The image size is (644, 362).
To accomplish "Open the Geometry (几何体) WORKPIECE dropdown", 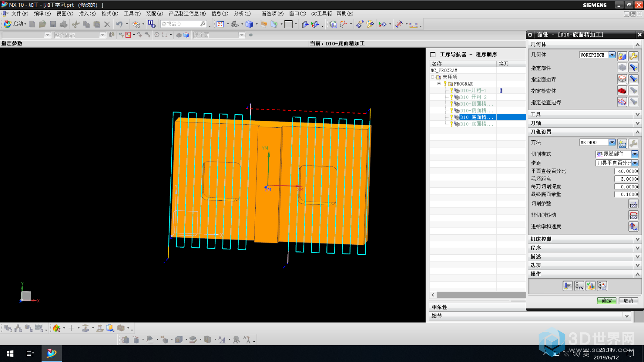I will coord(612,55).
